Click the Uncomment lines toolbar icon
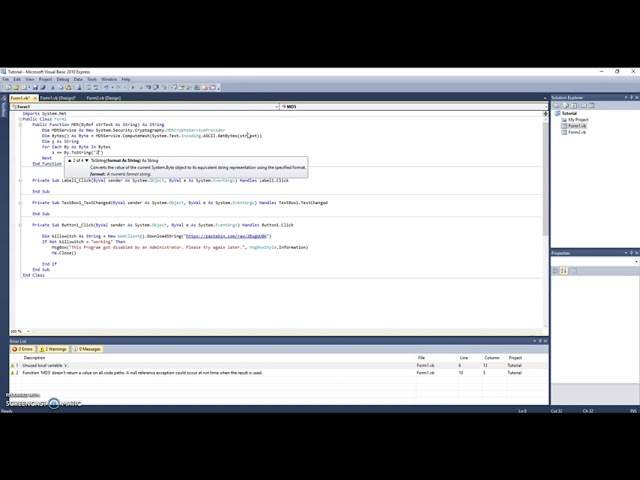Viewport: 640px width, 480px height. point(96,87)
